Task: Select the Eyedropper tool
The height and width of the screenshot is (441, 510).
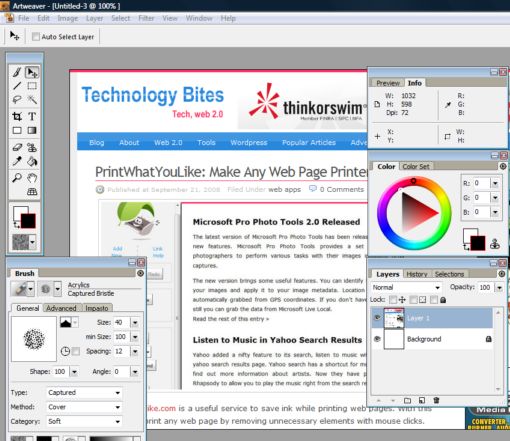Action: pyautogui.click(x=17, y=161)
